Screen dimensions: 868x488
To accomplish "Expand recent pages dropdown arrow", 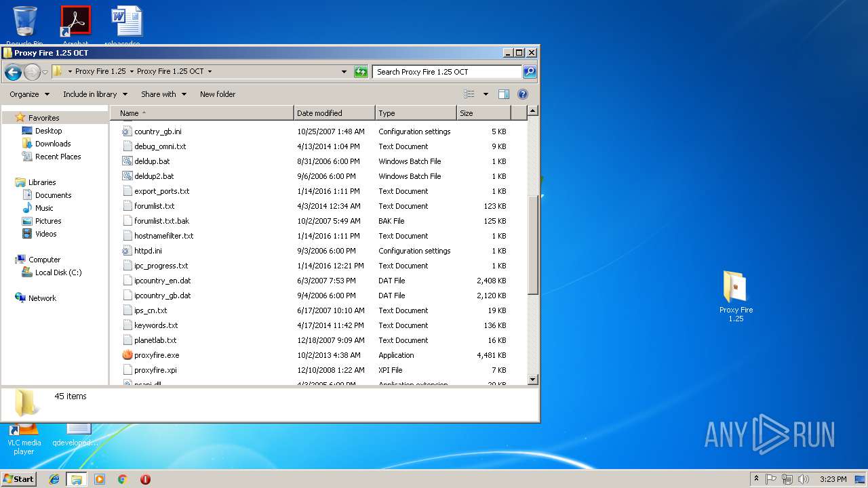I will 45,72.
